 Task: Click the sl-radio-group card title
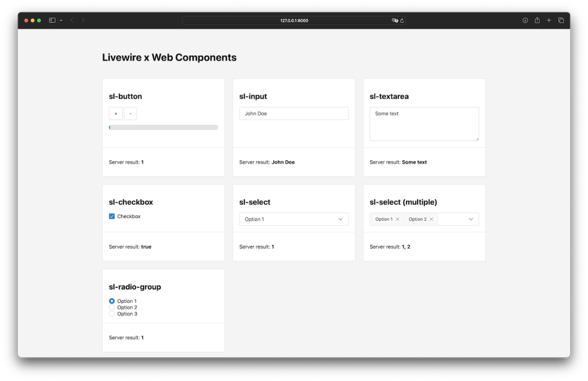pyautogui.click(x=134, y=287)
